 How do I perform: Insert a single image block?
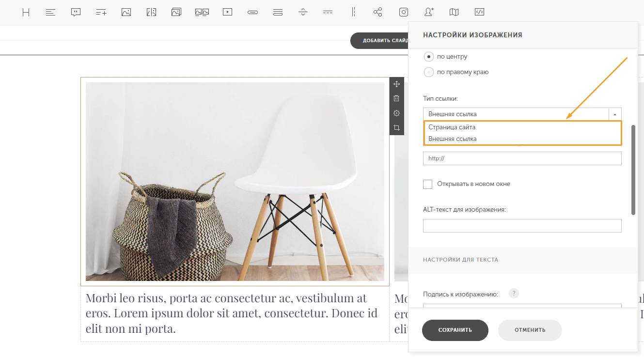(126, 13)
